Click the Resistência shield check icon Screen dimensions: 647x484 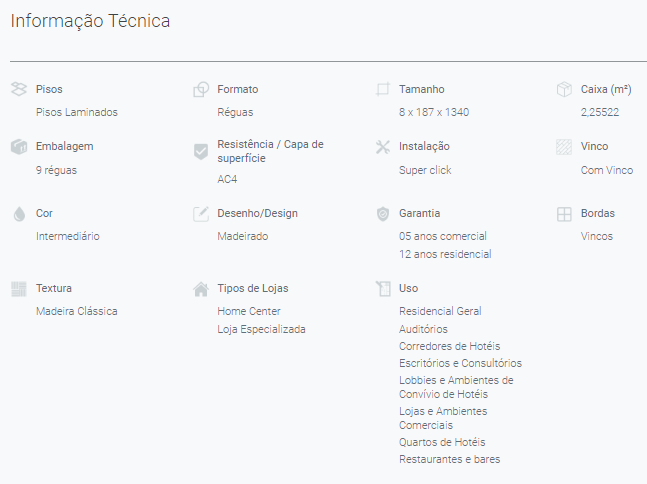(201, 151)
